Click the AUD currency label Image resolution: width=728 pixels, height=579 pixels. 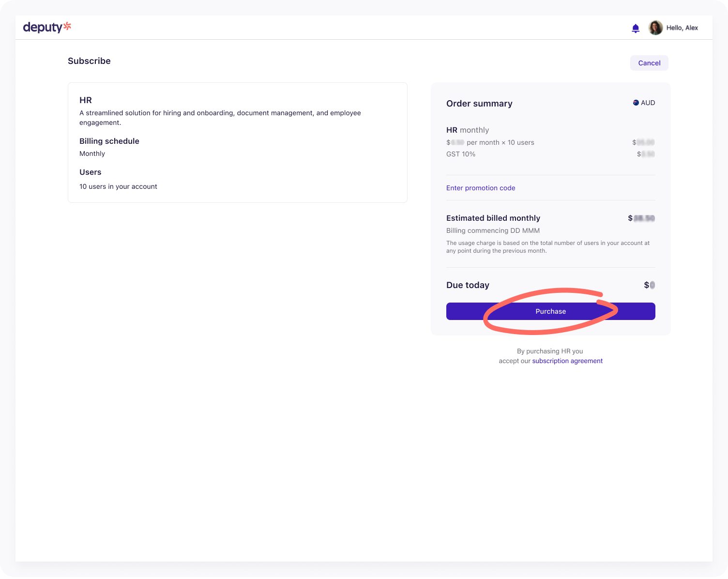tap(648, 103)
